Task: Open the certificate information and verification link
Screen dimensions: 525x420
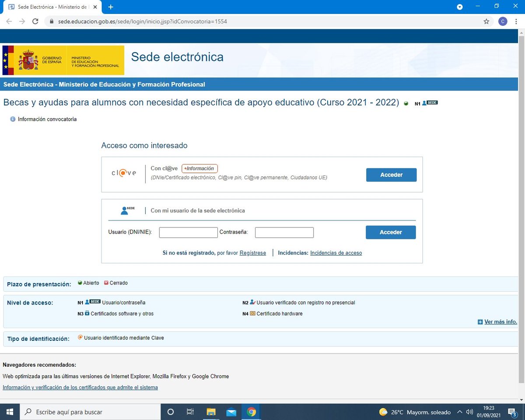Action: (x=80, y=388)
